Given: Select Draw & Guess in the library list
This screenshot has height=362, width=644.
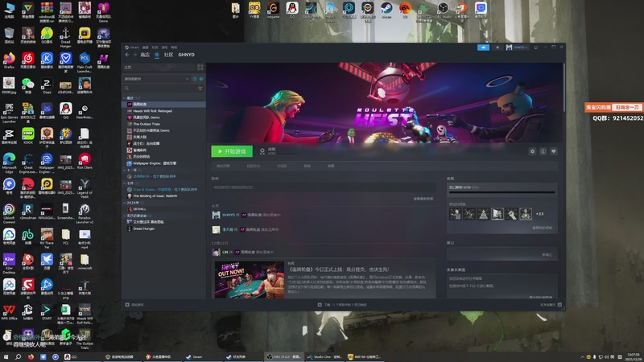Looking at the screenshot, I should 163,190.
